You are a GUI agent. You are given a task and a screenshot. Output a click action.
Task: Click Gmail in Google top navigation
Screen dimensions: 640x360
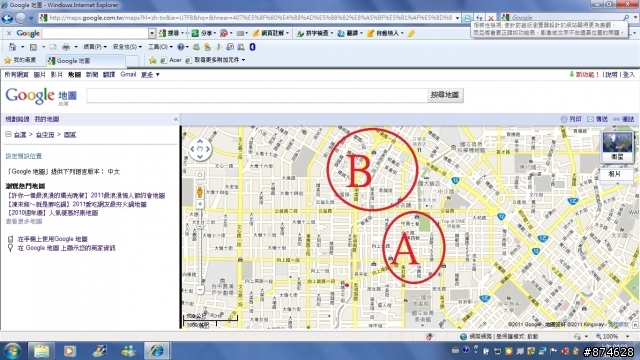point(128,74)
